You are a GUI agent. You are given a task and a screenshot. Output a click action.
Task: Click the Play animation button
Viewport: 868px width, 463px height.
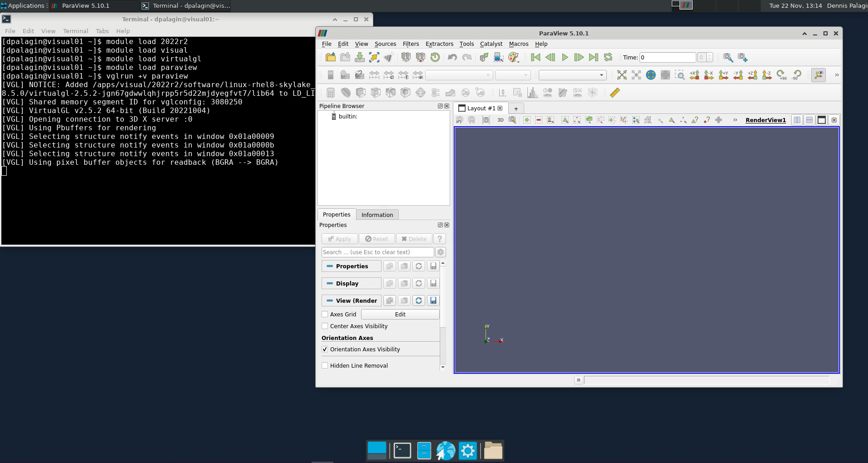point(565,57)
